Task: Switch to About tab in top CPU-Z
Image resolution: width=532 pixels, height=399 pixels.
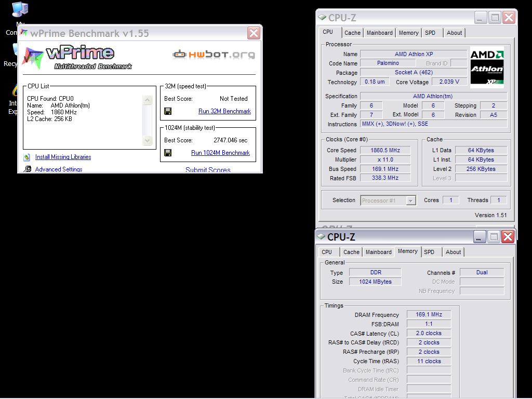Action: click(454, 33)
